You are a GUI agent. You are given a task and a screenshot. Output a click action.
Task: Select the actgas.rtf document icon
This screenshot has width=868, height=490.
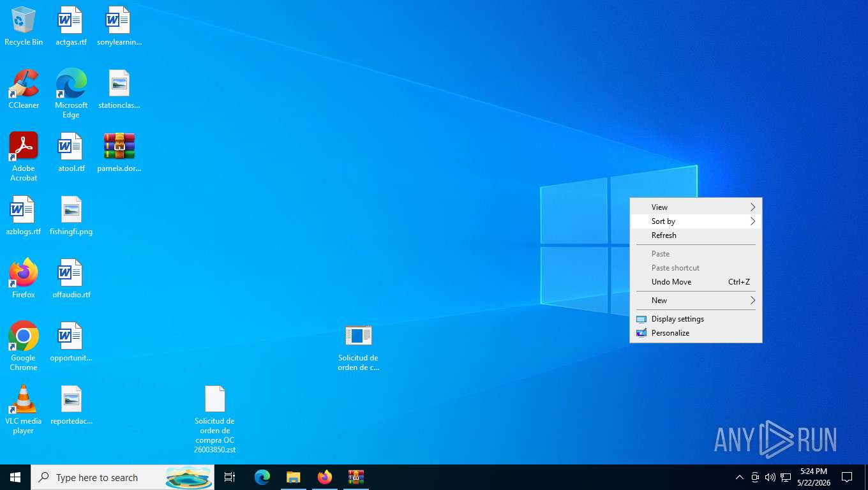coord(71,27)
